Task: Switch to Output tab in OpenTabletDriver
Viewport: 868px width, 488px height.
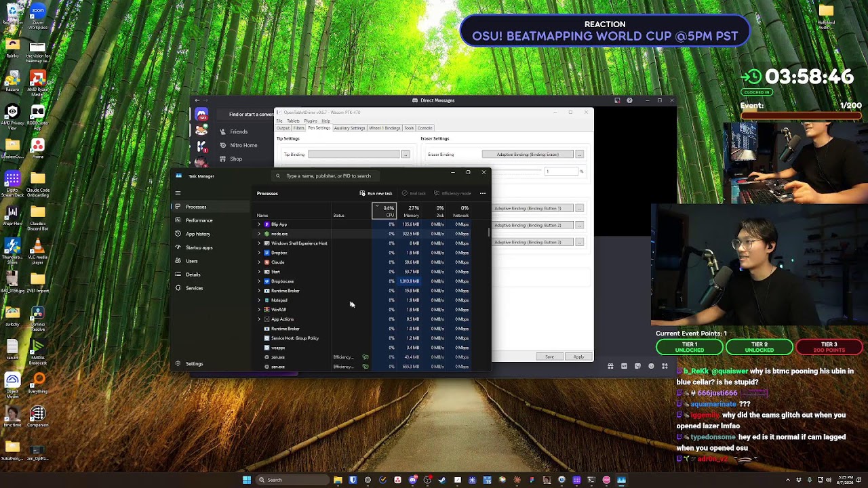Action: [283, 128]
